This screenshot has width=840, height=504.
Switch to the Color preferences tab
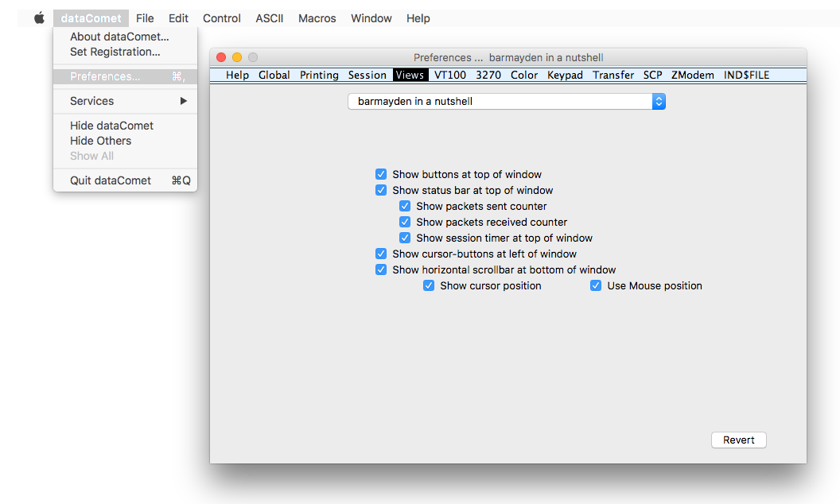coord(524,75)
